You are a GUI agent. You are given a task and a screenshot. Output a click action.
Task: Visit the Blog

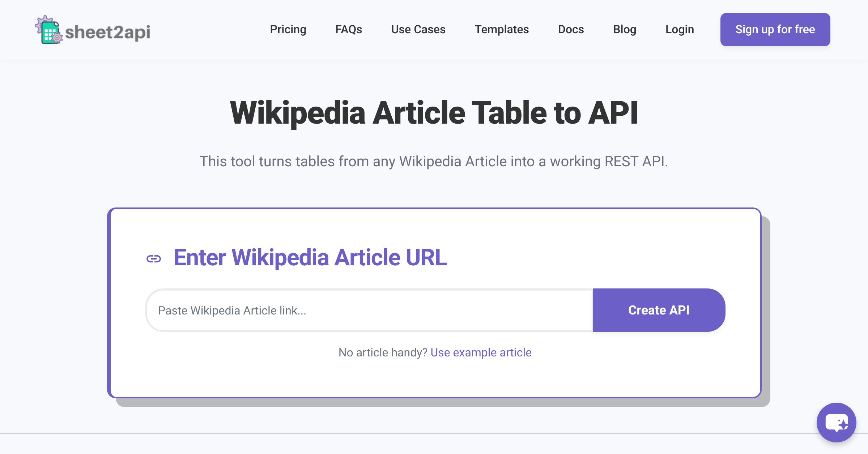(625, 29)
